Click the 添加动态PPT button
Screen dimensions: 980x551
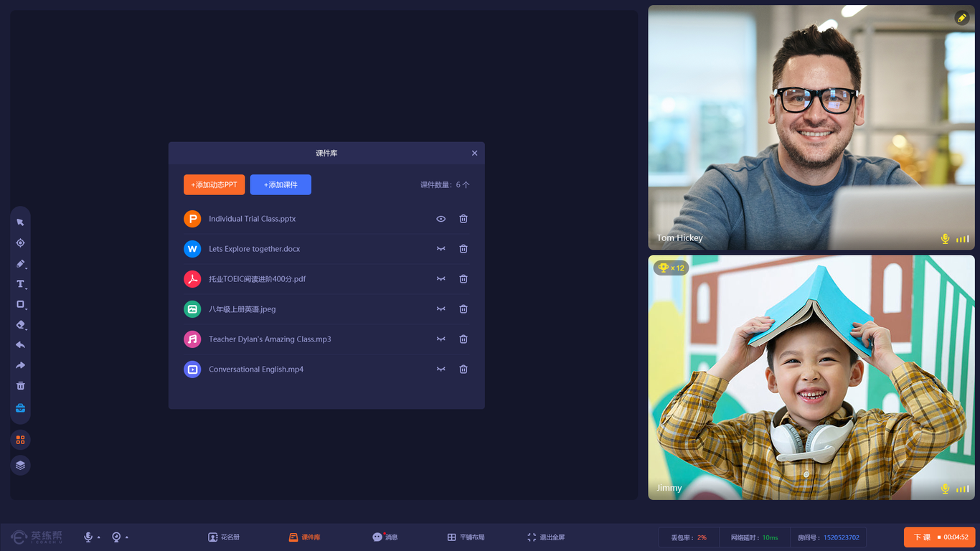click(214, 184)
